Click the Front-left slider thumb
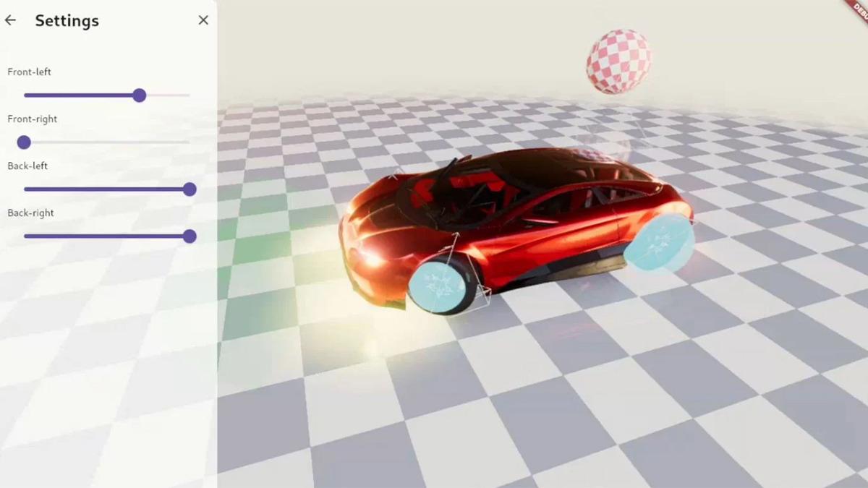Screen dimensions: 868x488 tap(140, 95)
